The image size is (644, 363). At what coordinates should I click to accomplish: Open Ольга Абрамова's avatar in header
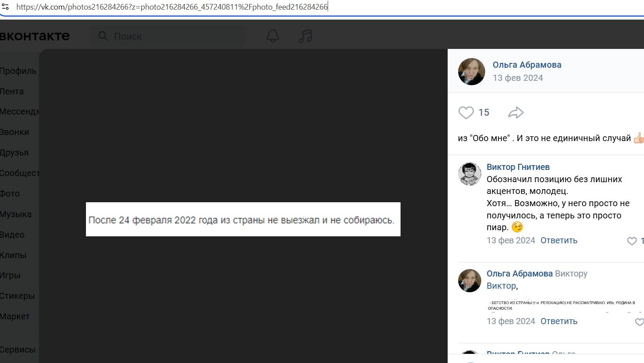(x=471, y=72)
